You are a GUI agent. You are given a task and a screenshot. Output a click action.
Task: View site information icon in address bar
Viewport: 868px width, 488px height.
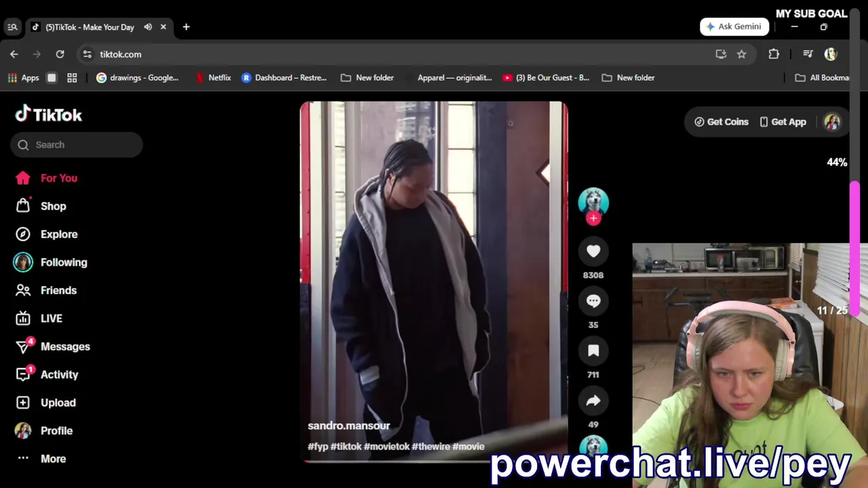click(87, 54)
